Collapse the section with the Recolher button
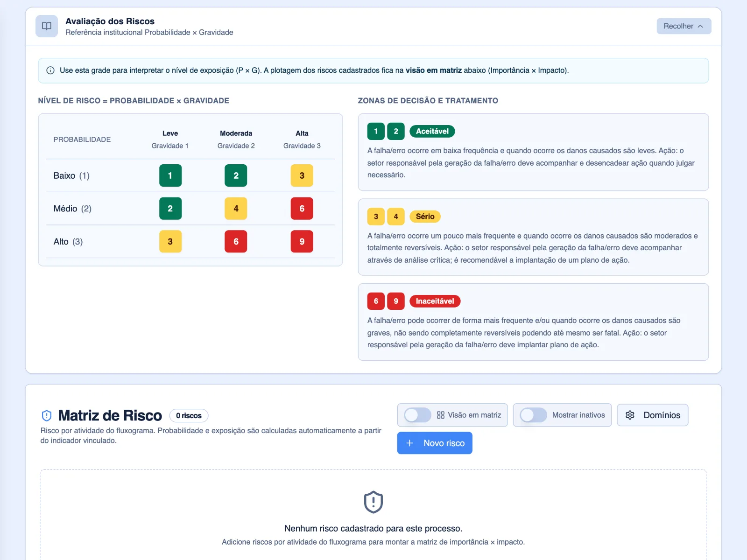Image resolution: width=747 pixels, height=560 pixels. (684, 26)
